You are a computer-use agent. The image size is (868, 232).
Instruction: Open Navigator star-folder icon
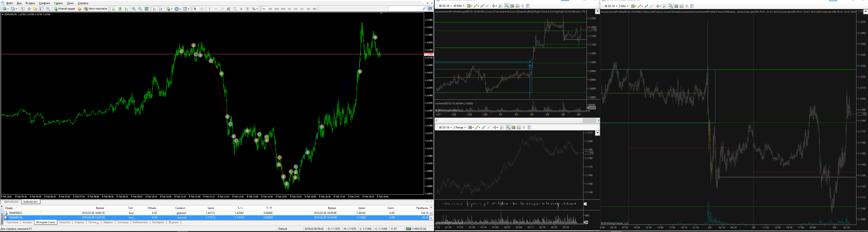pos(35,9)
